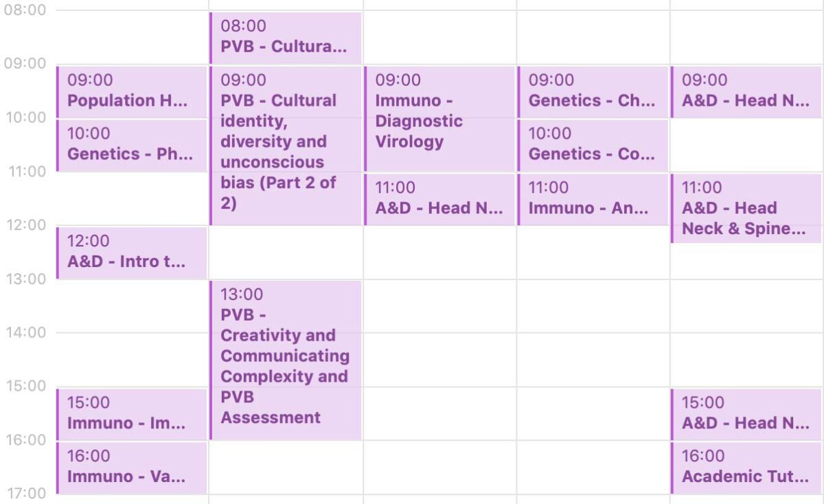Open the PVB Creativity and Communicating Complexity event
The image size is (824, 504).
(286, 360)
